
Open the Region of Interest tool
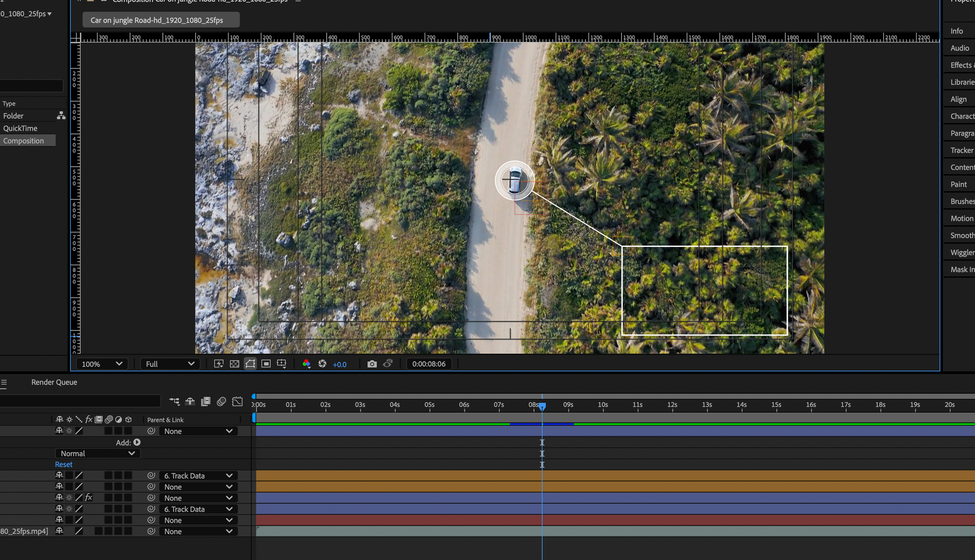[266, 364]
